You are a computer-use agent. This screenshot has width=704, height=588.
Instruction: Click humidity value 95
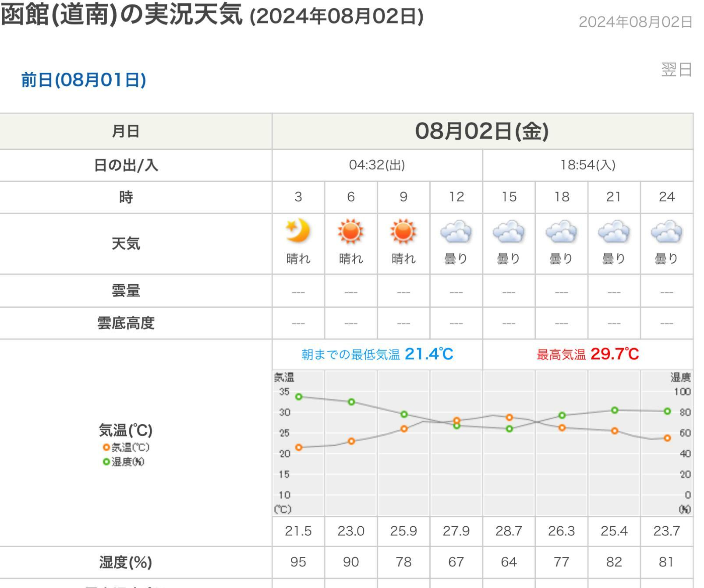(x=298, y=562)
